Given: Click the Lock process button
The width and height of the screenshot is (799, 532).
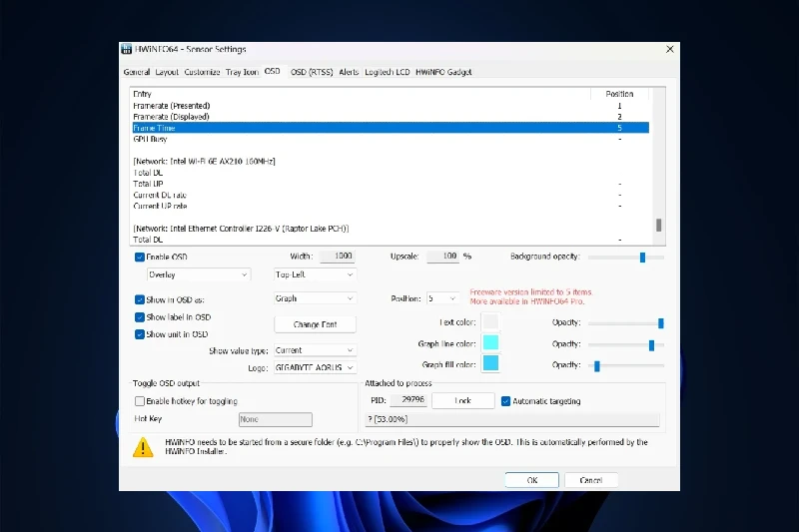Looking at the screenshot, I should pos(462,401).
